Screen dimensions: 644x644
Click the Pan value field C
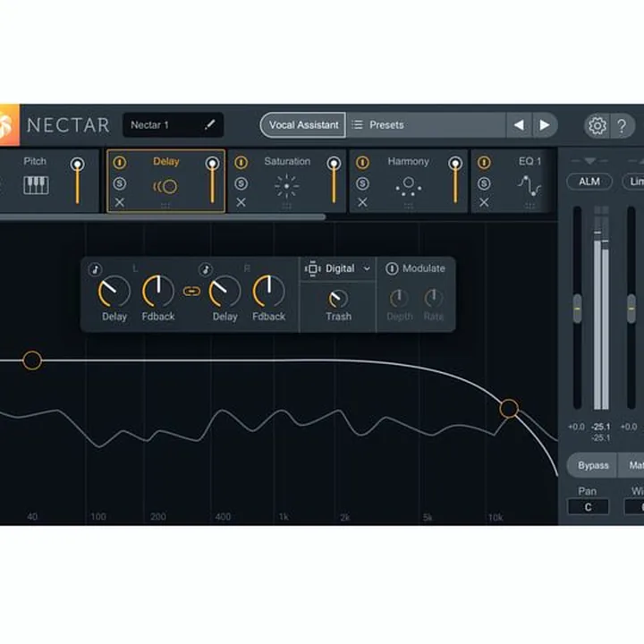point(588,507)
